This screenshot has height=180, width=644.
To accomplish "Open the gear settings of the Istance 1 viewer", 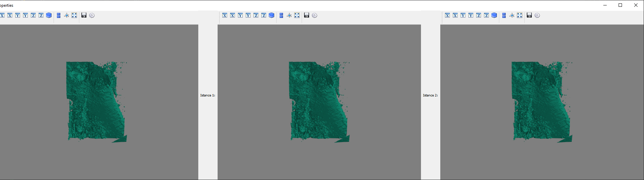I will [x=315, y=15].
